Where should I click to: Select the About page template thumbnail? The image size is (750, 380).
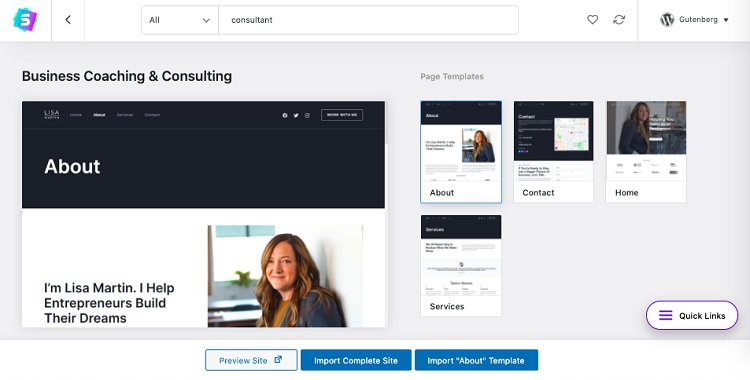[461, 152]
